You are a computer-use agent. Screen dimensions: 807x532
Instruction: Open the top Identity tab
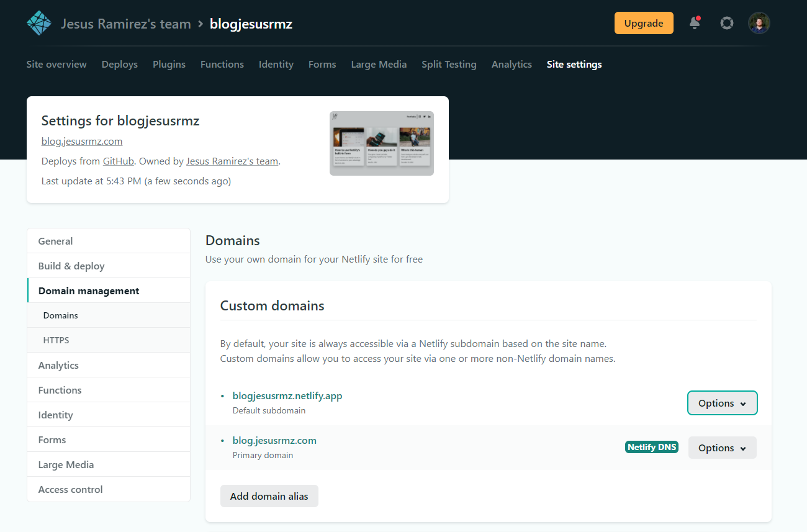[276, 64]
